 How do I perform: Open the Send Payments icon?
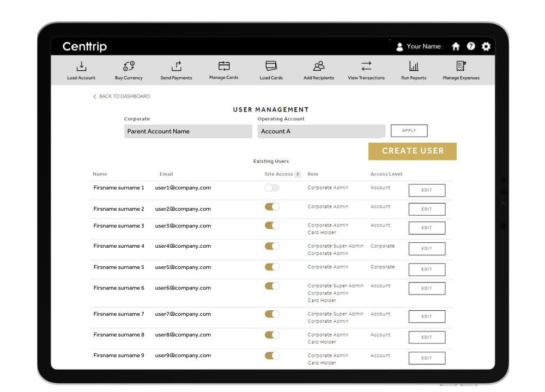(x=177, y=66)
